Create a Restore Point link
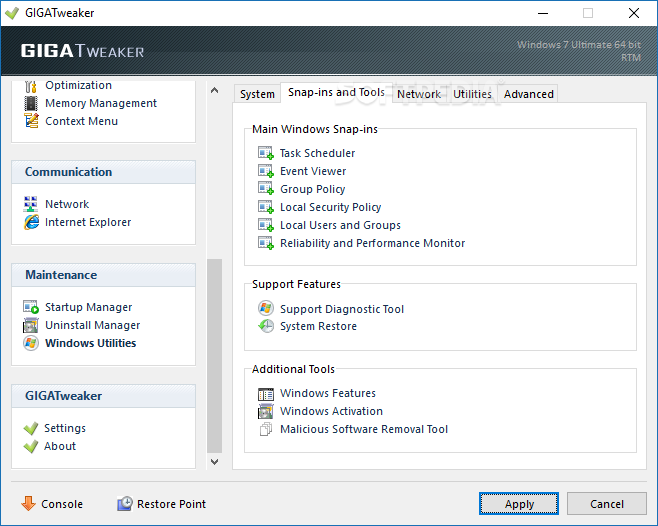 (171, 504)
